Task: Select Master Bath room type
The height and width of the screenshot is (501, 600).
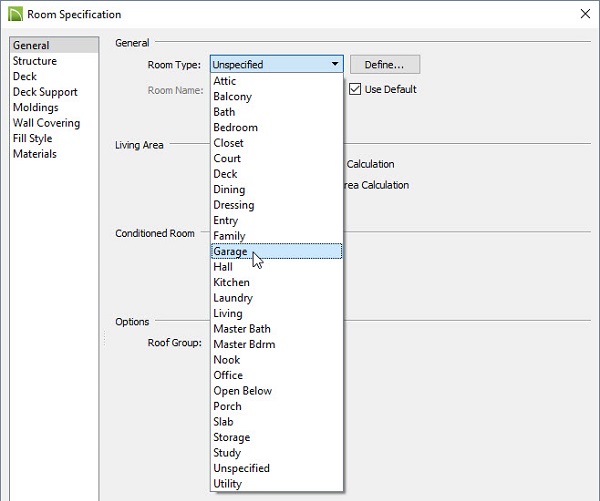Action: pos(276,329)
